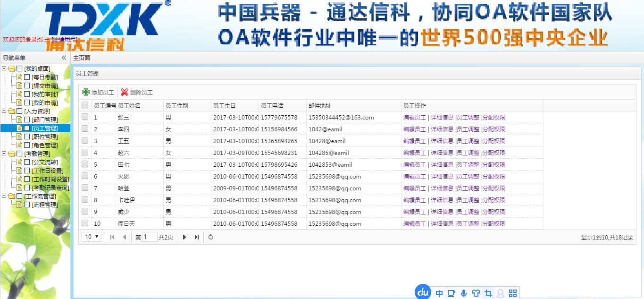Viewport: 644px width, 299px height.
Task: Open the user account icon in IME bar
Action: [501, 293]
